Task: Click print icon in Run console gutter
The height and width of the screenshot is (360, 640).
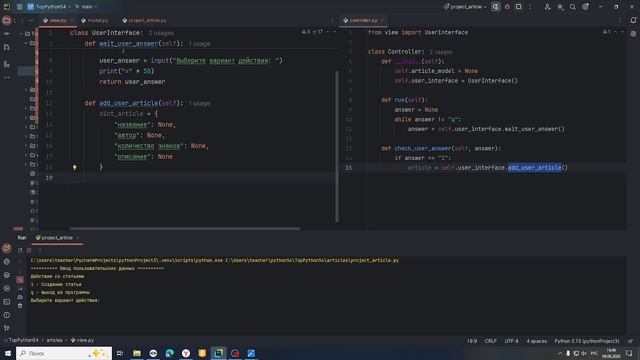Action: [x=20, y=297]
